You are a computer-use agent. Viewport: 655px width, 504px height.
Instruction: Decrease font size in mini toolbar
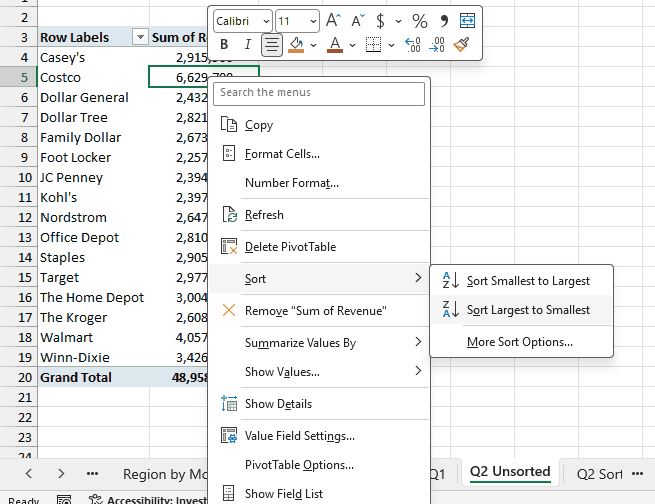pyautogui.click(x=358, y=20)
